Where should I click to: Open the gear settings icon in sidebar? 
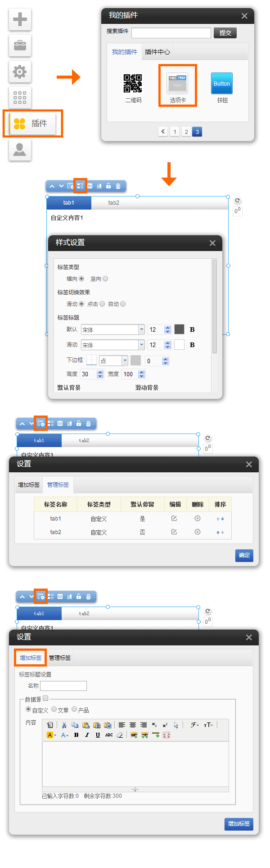(20, 72)
